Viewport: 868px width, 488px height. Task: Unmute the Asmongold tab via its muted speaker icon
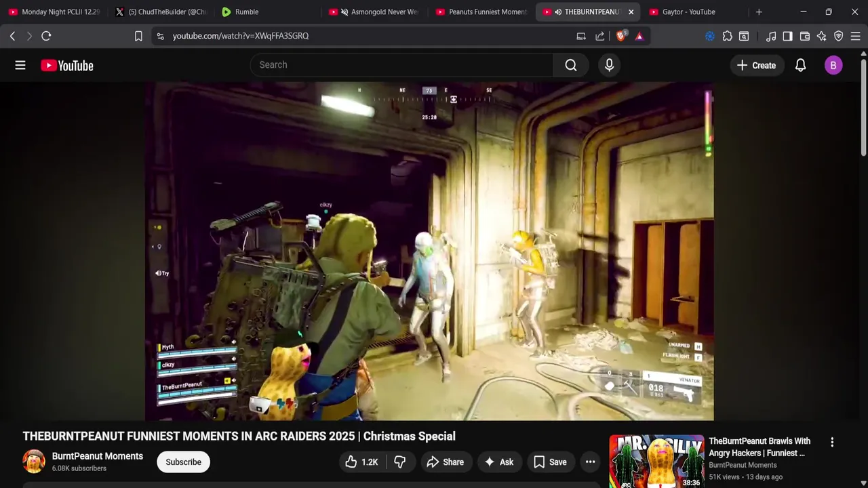click(x=344, y=12)
